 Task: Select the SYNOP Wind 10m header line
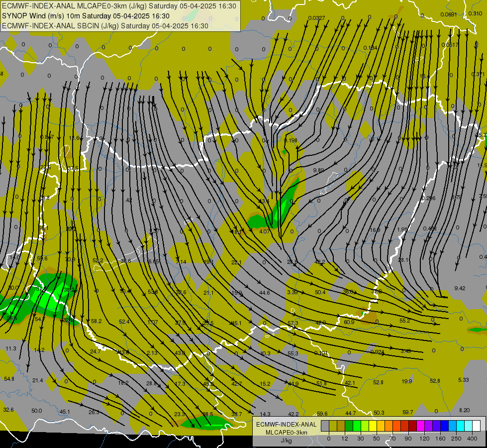[x=86, y=16]
